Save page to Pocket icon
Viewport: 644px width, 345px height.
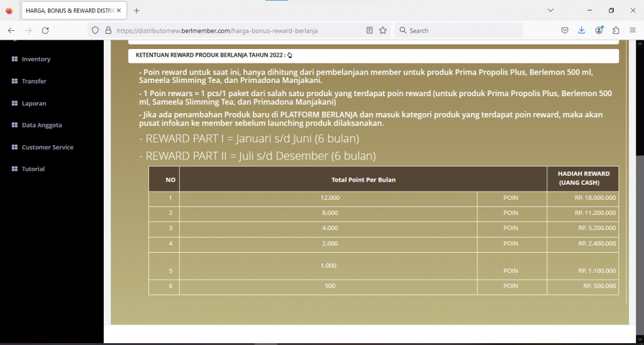tap(565, 30)
